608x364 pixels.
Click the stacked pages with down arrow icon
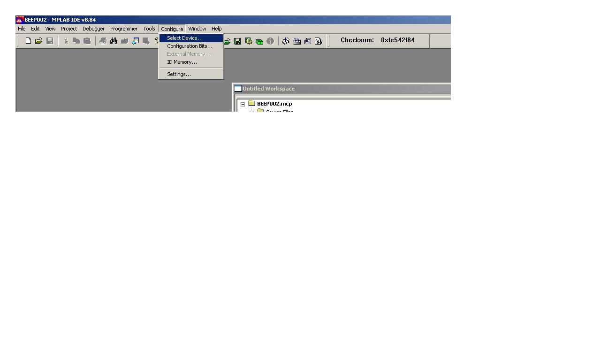286,41
